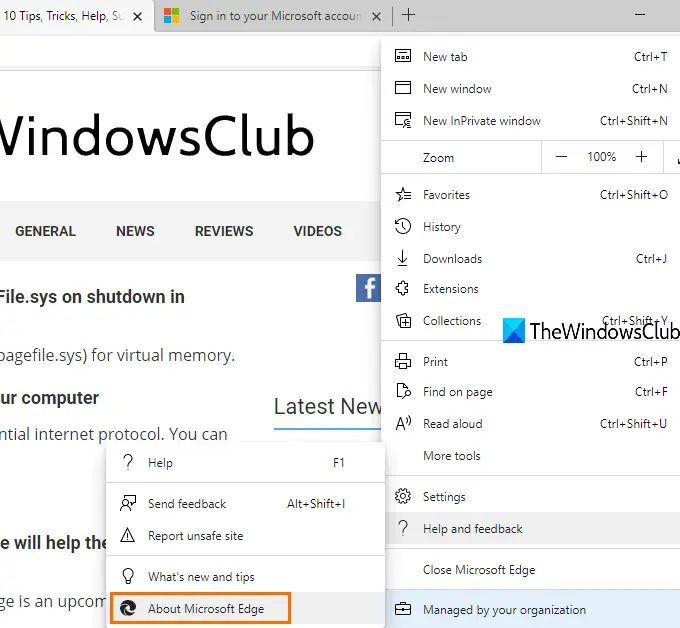Minimize the browser window
The image size is (680, 628).
tap(640, 15)
